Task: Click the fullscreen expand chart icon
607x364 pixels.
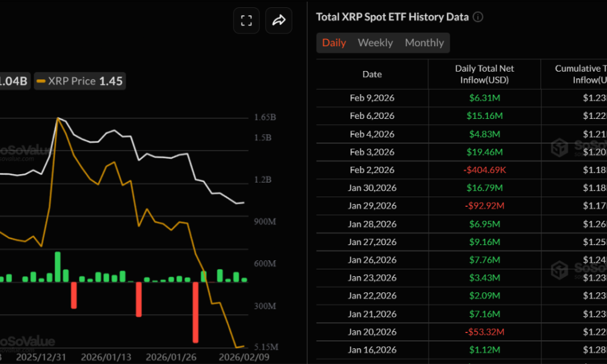Action: coord(246,21)
